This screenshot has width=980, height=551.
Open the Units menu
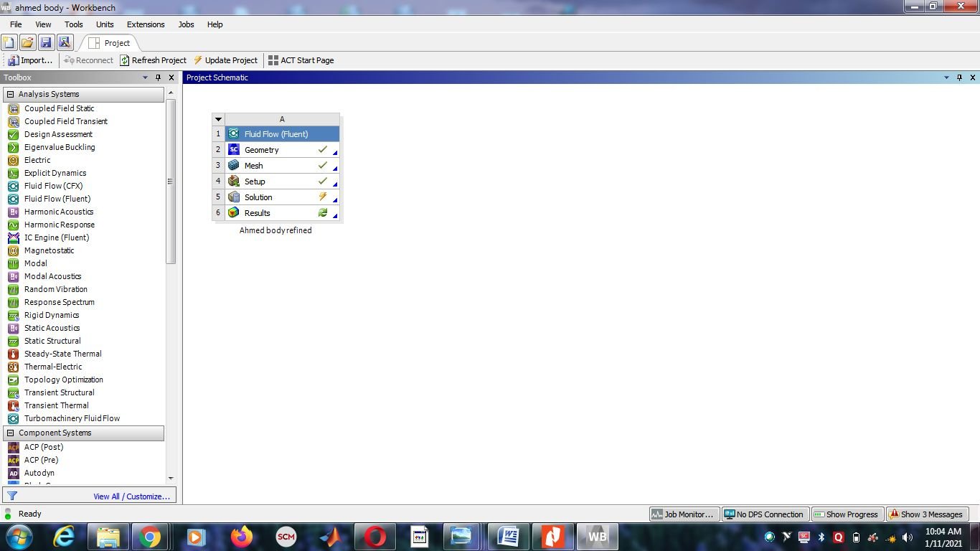point(105,24)
